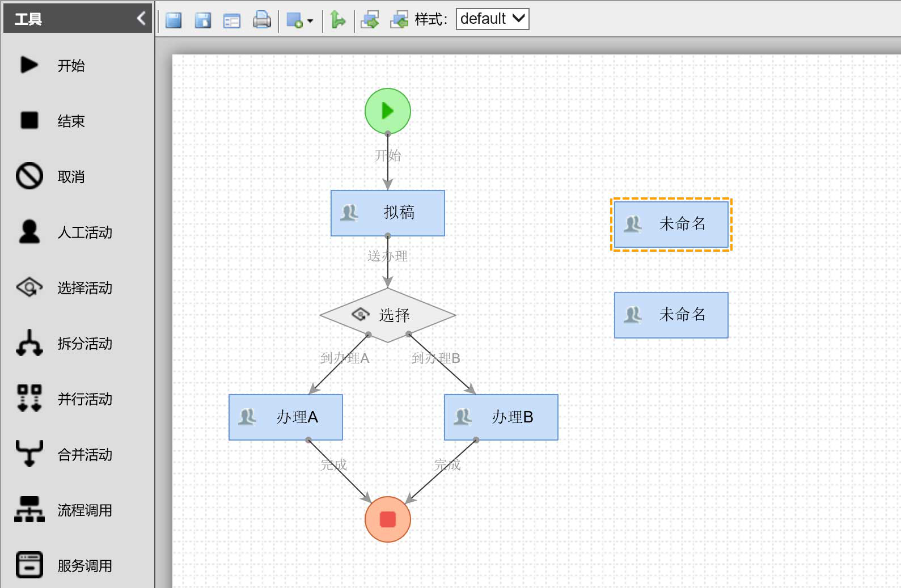Viewport: 901px width, 588px height.
Task: Click the eye icon inside 选择 node
Action: tap(361, 314)
